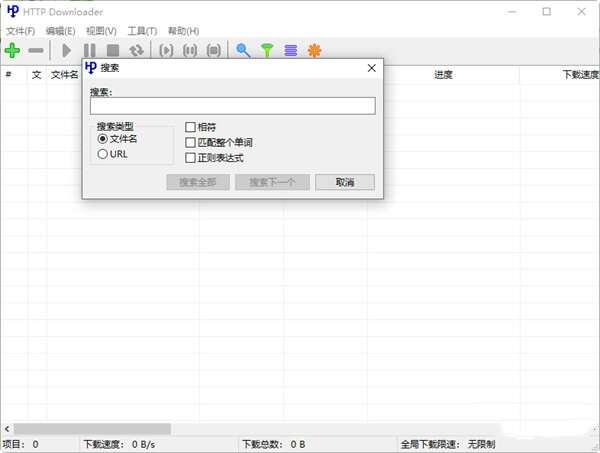Click the 进度 column header

(x=443, y=75)
